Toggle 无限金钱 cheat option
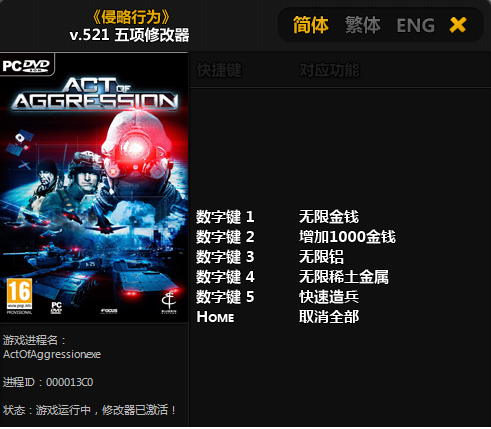 coord(329,217)
